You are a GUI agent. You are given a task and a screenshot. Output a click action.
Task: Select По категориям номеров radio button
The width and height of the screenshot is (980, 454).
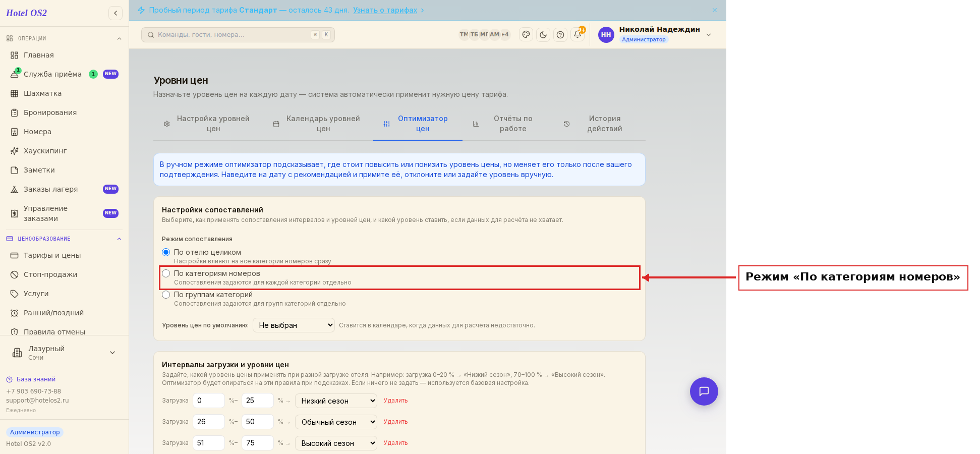(166, 273)
